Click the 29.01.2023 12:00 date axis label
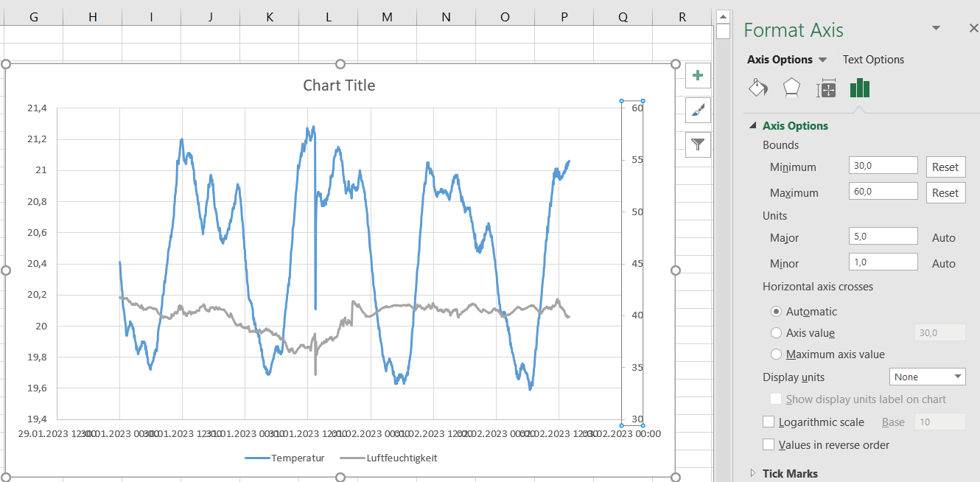 point(57,433)
